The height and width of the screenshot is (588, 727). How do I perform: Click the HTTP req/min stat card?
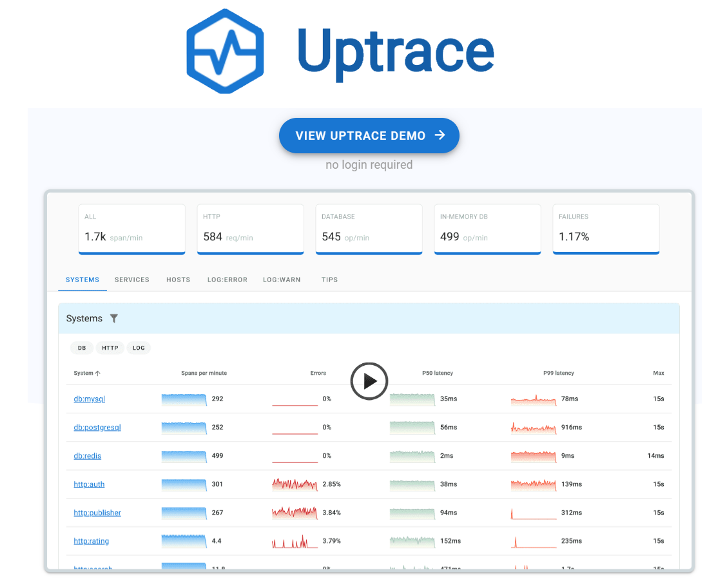click(250, 229)
